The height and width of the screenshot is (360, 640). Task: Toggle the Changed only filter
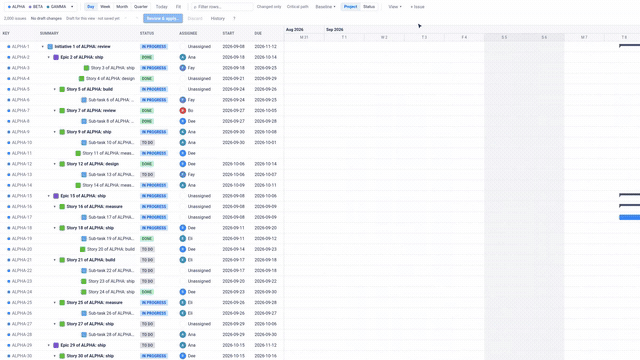click(269, 7)
